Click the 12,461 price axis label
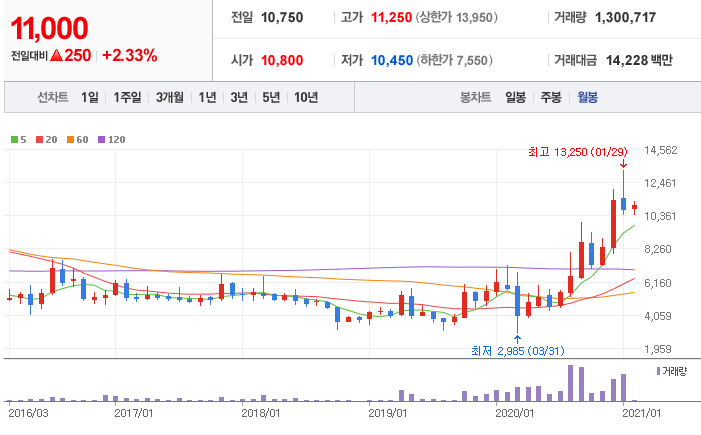 660,183
